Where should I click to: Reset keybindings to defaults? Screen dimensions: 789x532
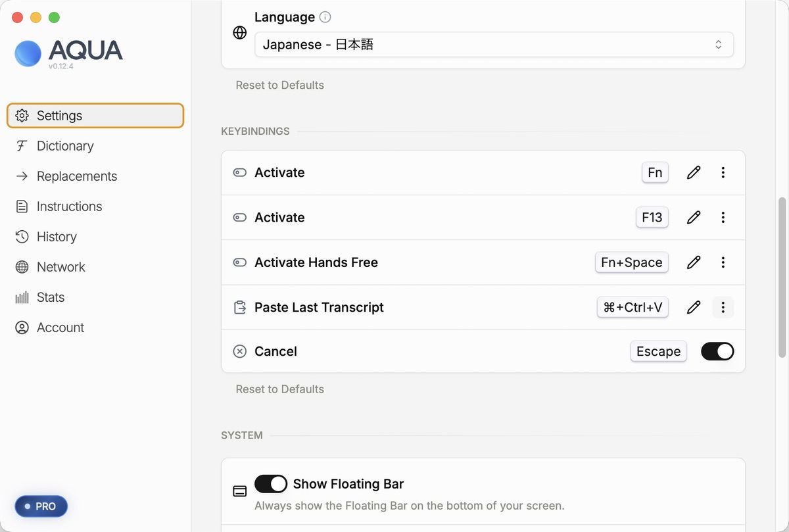[280, 389]
